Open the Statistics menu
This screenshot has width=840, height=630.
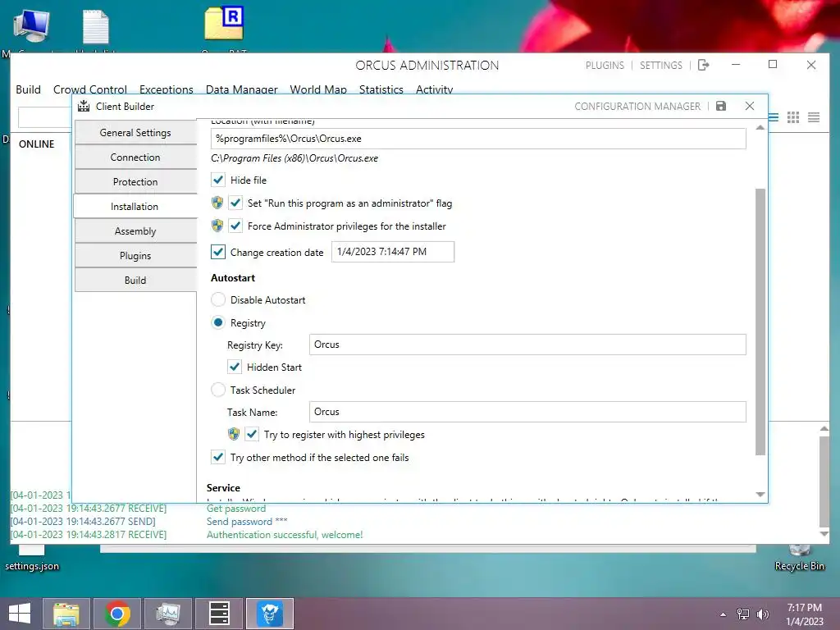[x=381, y=89]
